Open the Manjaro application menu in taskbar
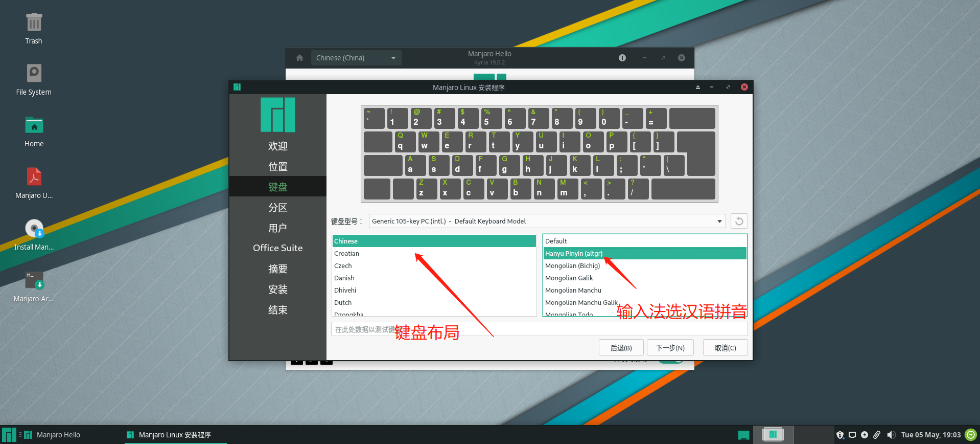980x444 pixels. click(x=9, y=435)
